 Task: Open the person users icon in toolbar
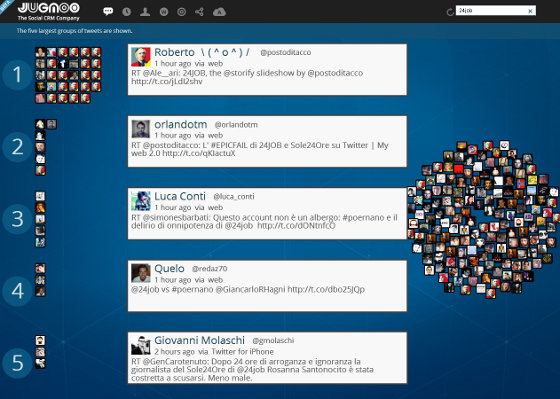(x=145, y=12)
